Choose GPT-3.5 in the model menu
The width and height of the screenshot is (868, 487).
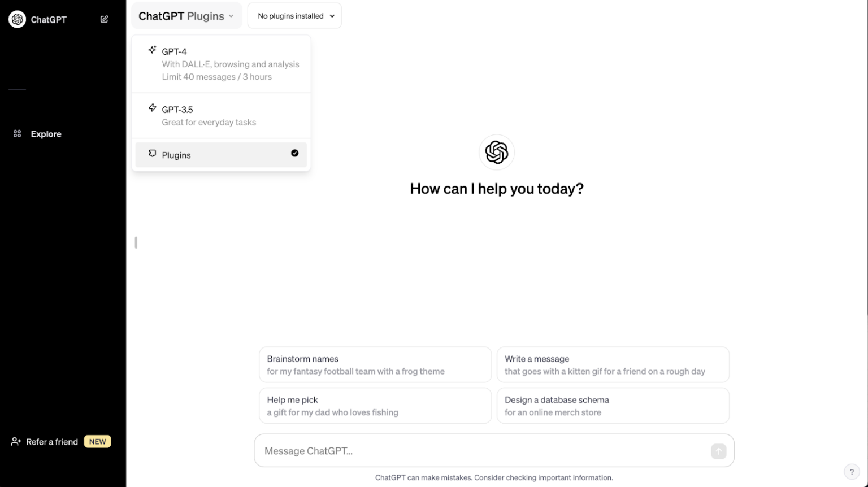221,115
